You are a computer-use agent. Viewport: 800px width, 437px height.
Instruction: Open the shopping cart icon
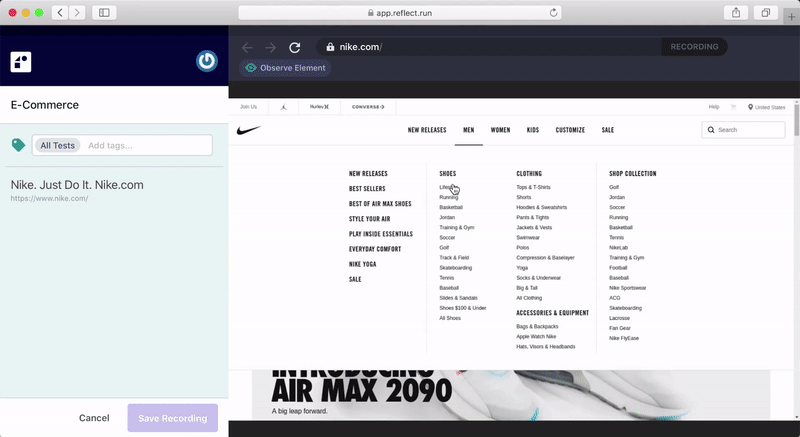point(733,107)
